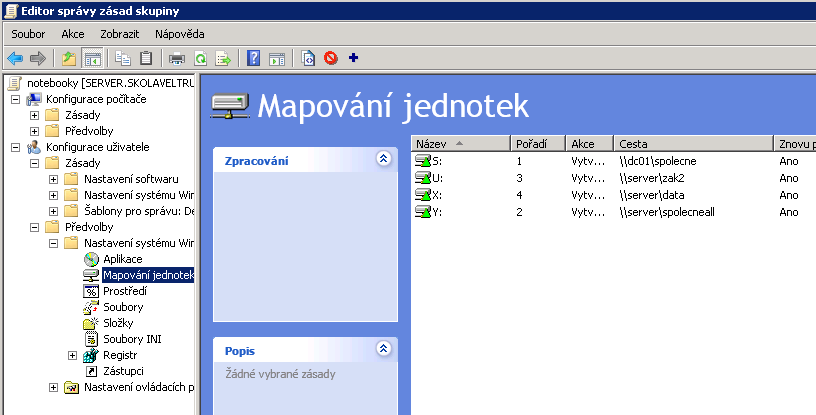This screenshot has height=415, width=816.
Task: Collapse the Konfigurace počítače tree node
Action: (x=15, y=99)
